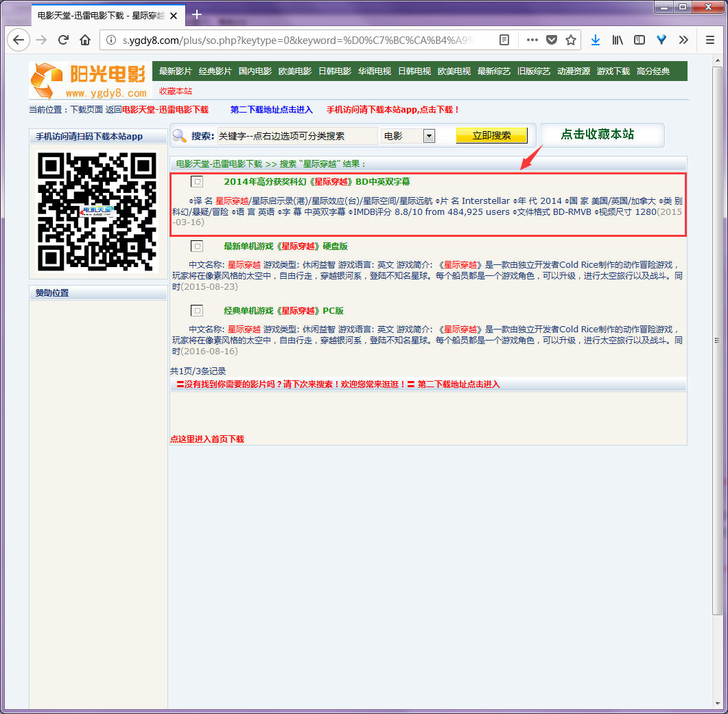Screen dimensions: 728x714
Task: Open 国内电影 menu item
Action: tap(255, 71)
